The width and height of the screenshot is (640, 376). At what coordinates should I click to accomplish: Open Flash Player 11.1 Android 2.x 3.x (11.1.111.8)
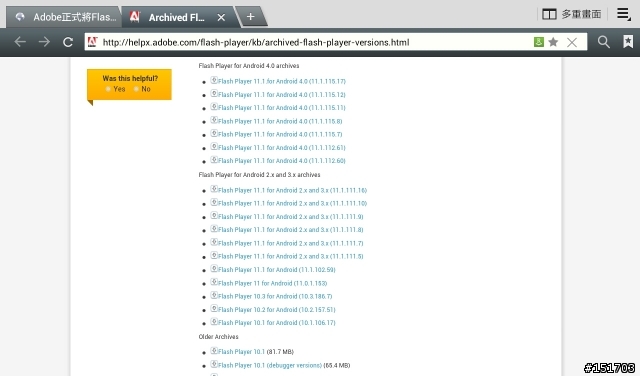pos(291,230)
